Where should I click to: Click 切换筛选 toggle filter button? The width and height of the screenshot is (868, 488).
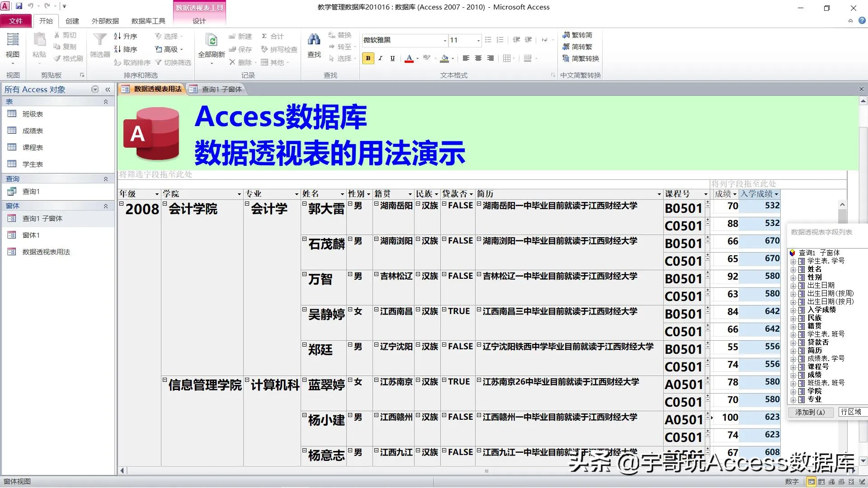173,62
